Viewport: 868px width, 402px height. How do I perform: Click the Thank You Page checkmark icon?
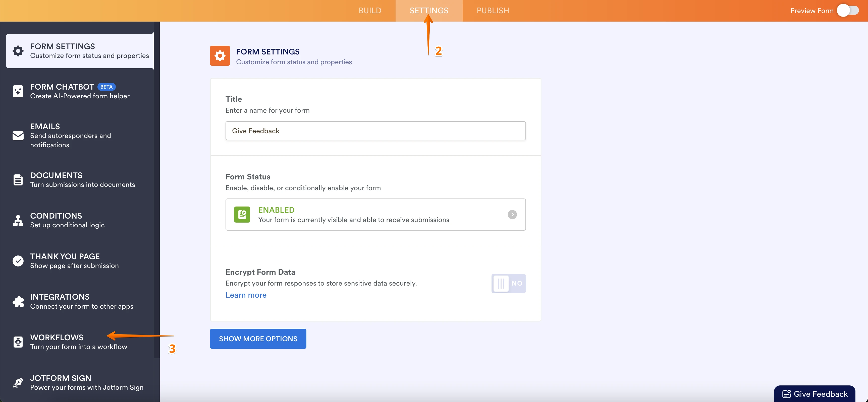point(18,260)
